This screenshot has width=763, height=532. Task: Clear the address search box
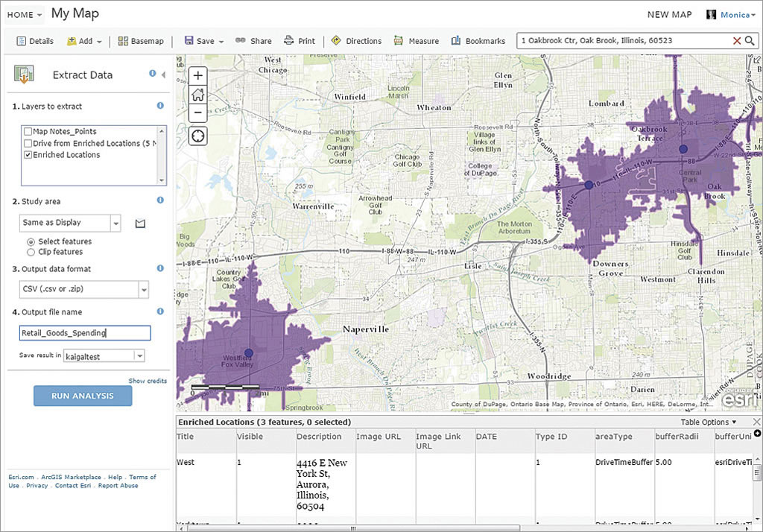click(737, 41)
